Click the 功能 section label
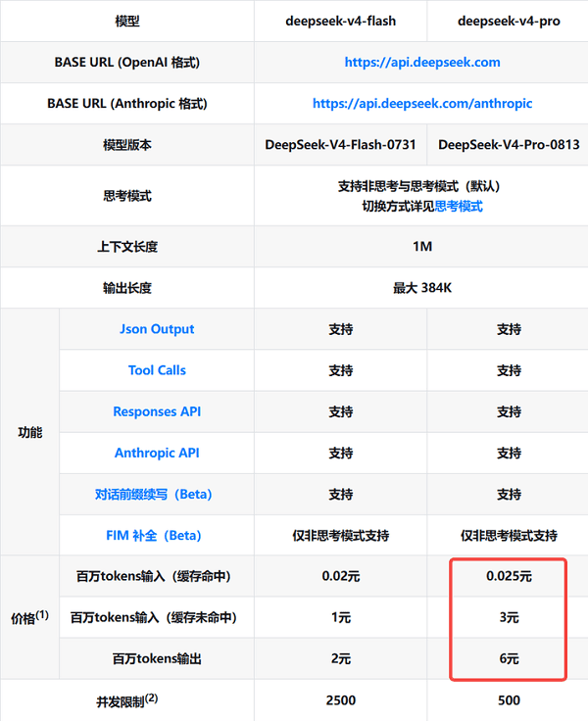The height and width of the screenshot is (721, 588). click(30, 432)
